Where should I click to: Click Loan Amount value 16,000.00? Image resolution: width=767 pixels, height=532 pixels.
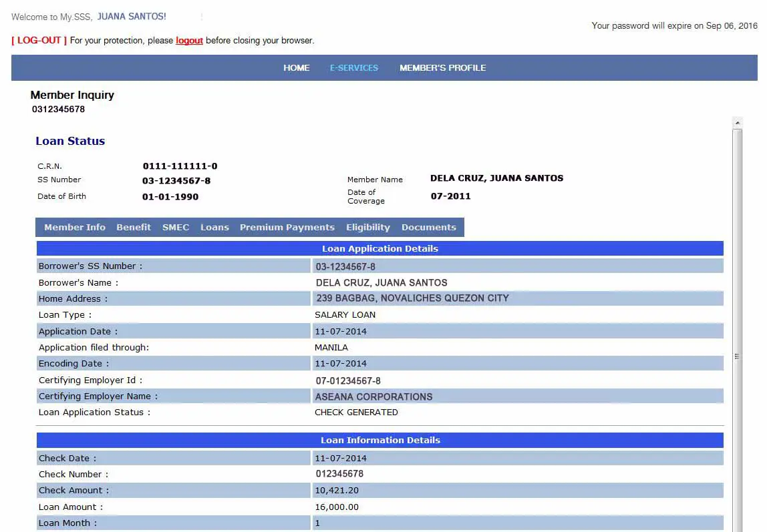click(337, 507)
